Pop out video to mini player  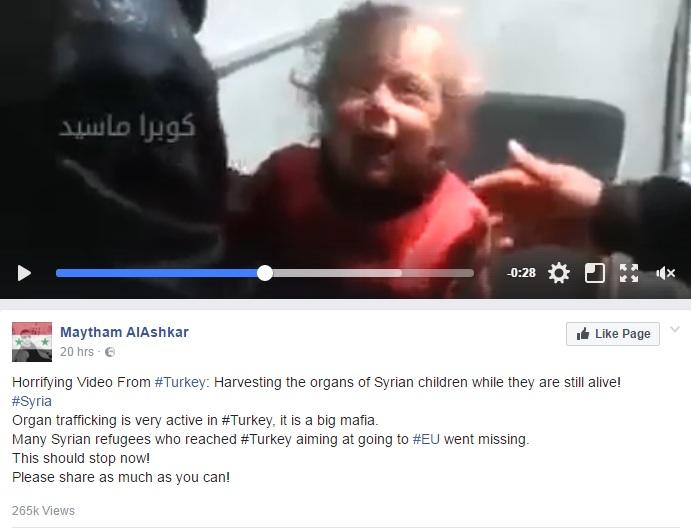(594, 273)
